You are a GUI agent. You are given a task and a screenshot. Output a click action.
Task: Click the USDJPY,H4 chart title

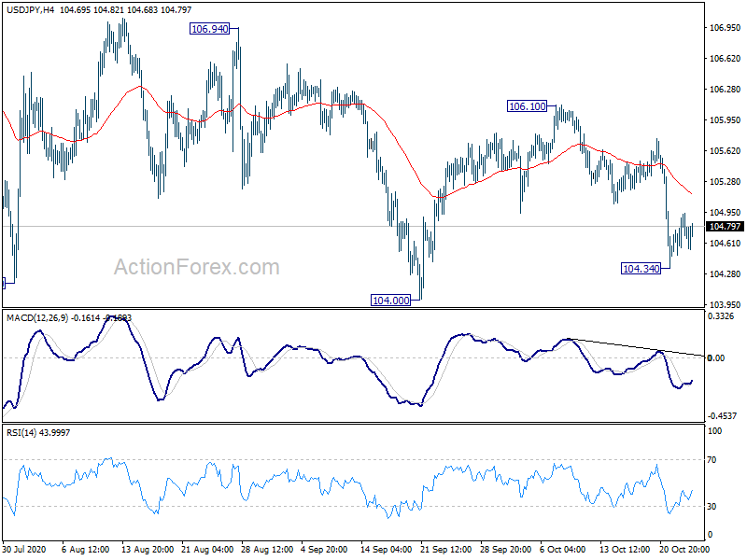click(x=30, y=9)
